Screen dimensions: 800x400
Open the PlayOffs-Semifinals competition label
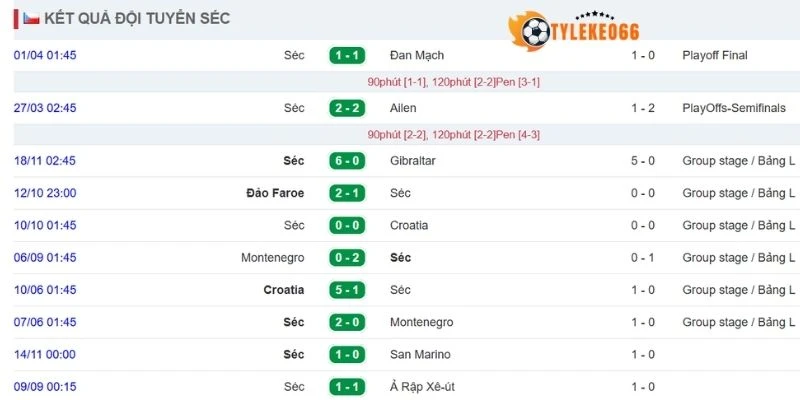click(x=735, y=108)
